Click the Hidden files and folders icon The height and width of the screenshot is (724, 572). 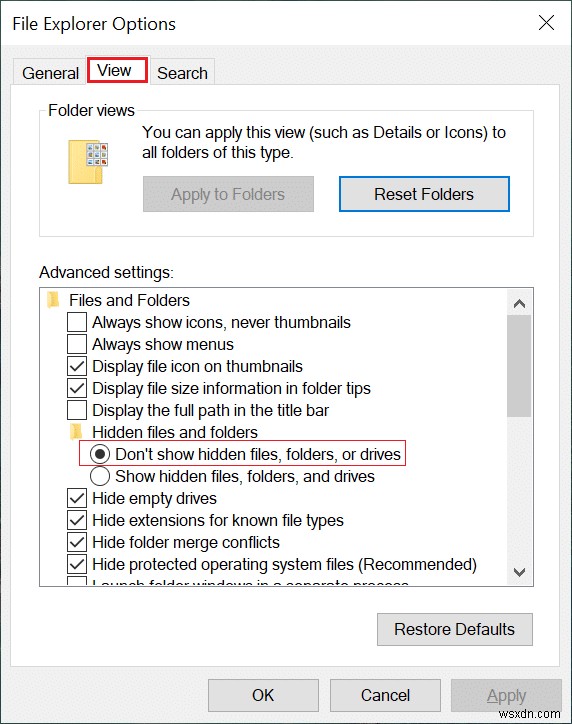coord(76,432)
